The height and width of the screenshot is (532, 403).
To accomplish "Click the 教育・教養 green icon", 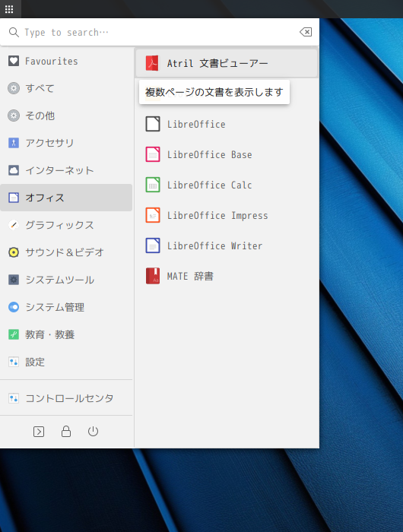I will (14, 334).
